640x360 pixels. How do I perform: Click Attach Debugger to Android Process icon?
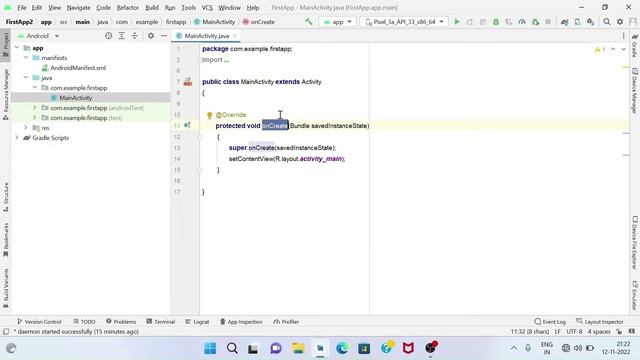point(536,22)
